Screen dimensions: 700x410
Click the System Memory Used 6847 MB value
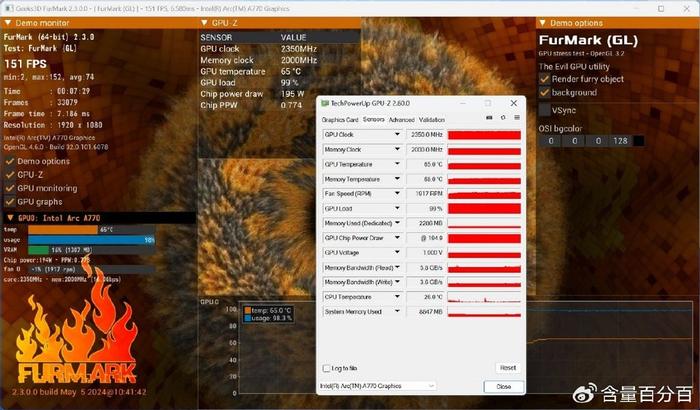(426, 311)
